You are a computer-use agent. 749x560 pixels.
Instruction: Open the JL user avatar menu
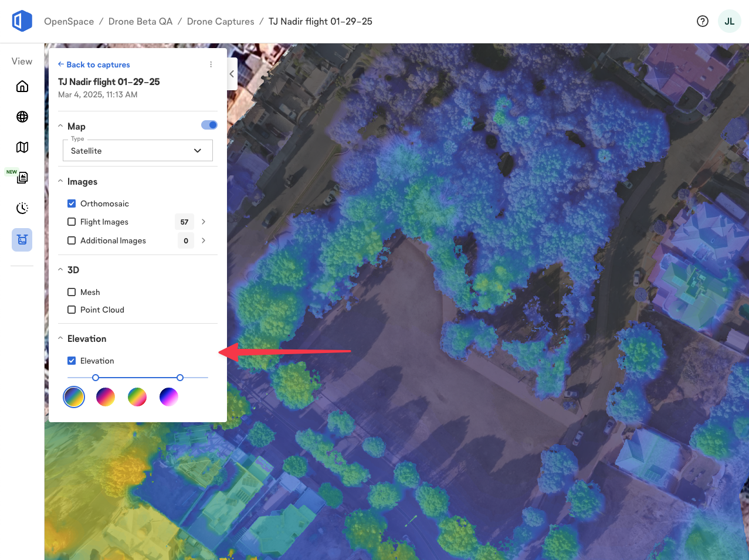point(730,21)
